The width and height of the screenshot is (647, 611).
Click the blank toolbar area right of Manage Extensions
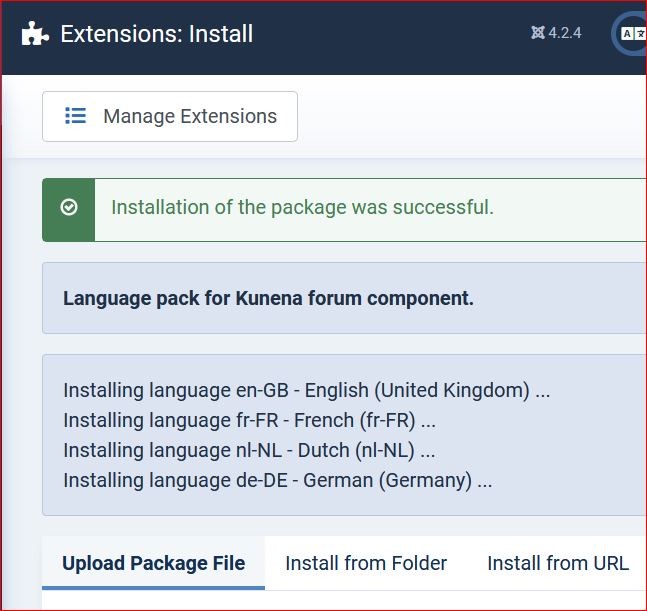click(470, 116)
